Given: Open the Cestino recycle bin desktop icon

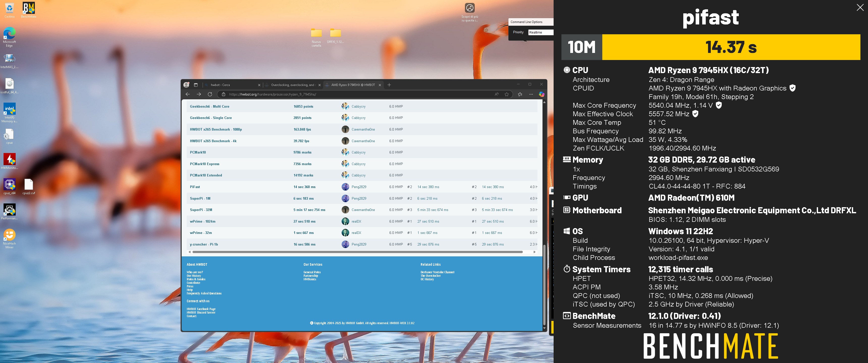Looking at the screenshot, I should point(9,10).
